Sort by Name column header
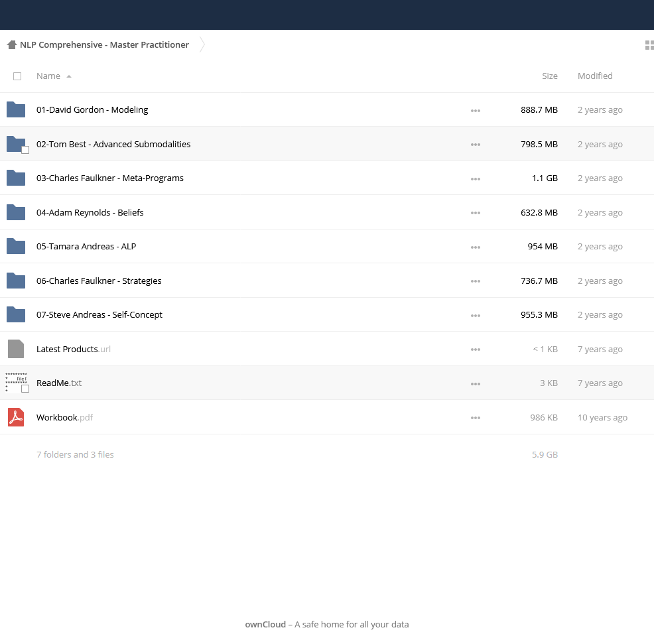The image size is (654, 644). [x=48, y=76]
